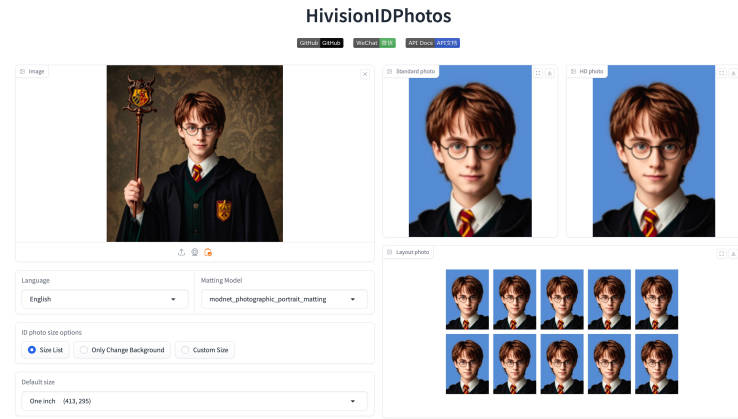Click the image icon beside the Image label

(22, 72)
